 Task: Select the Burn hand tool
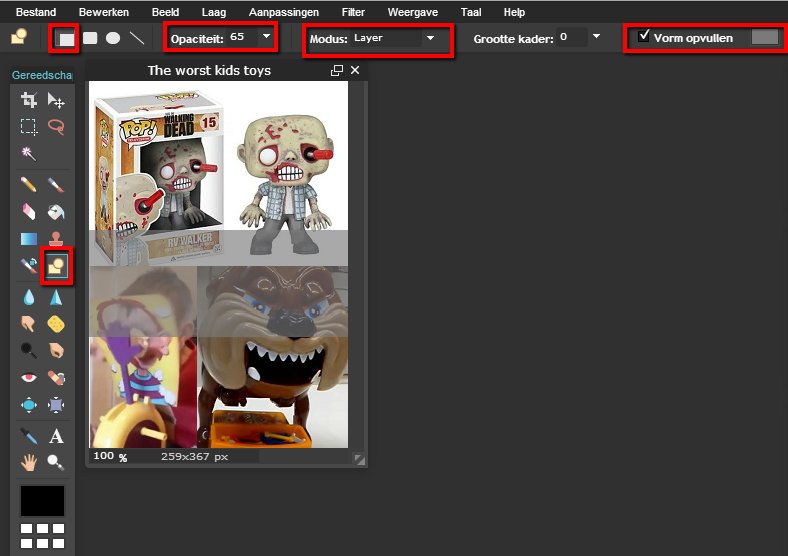pos(56,350)
